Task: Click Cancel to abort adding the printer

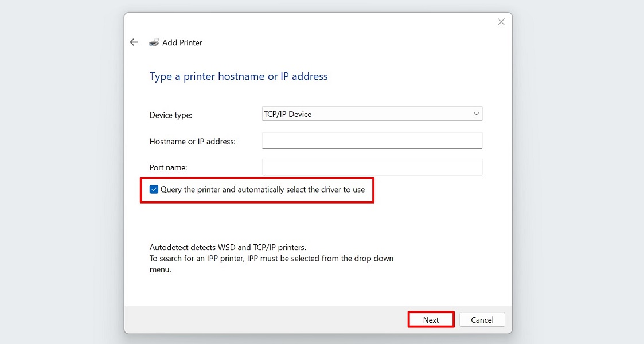Action: coord(482,319)
